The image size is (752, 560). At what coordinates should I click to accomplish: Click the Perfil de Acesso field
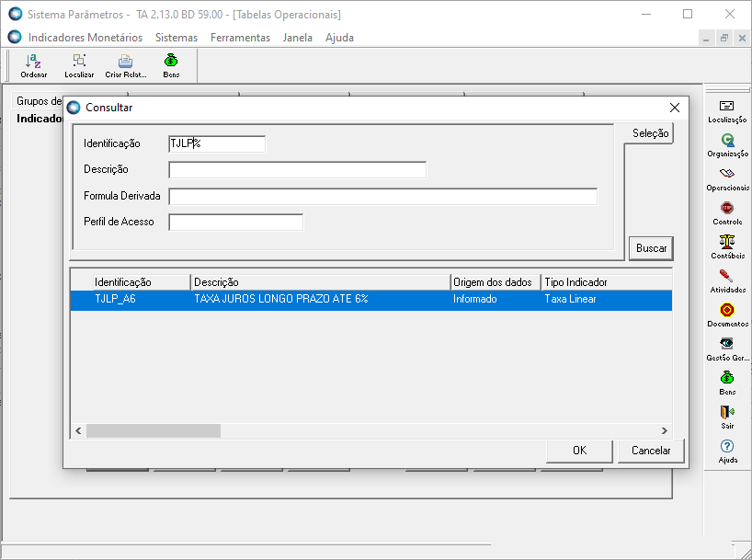235,223
